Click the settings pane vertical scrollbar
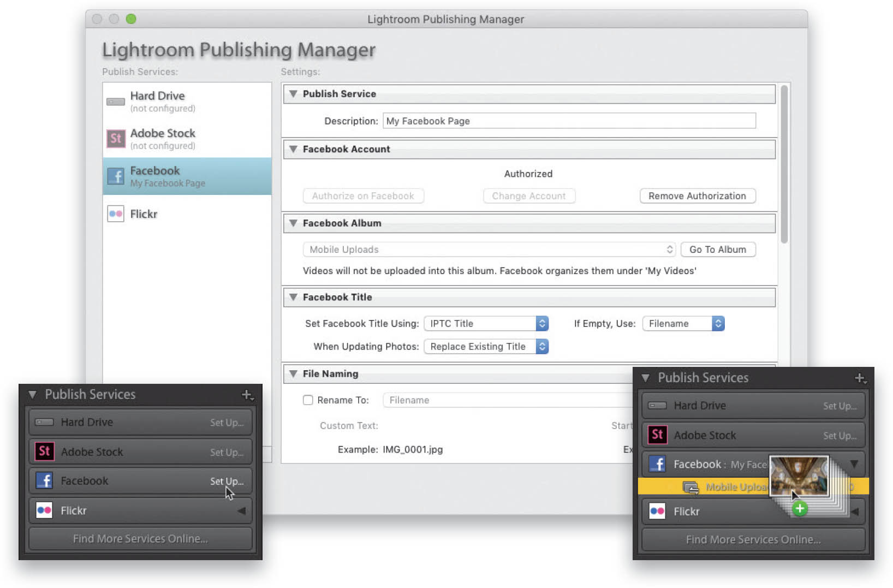Image resolution: width=893 pixels, height=588 pixels. [784, 164]
